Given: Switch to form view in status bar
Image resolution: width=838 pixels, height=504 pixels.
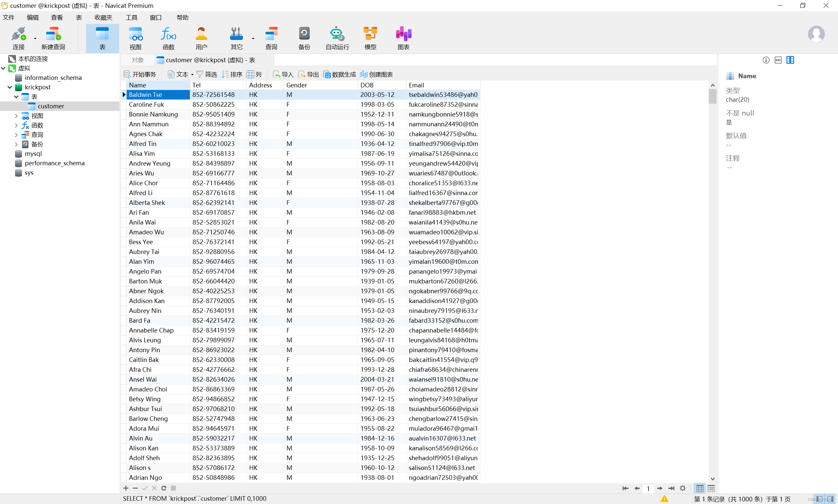Looking at the screenshot, I should [x=711, y=488].
